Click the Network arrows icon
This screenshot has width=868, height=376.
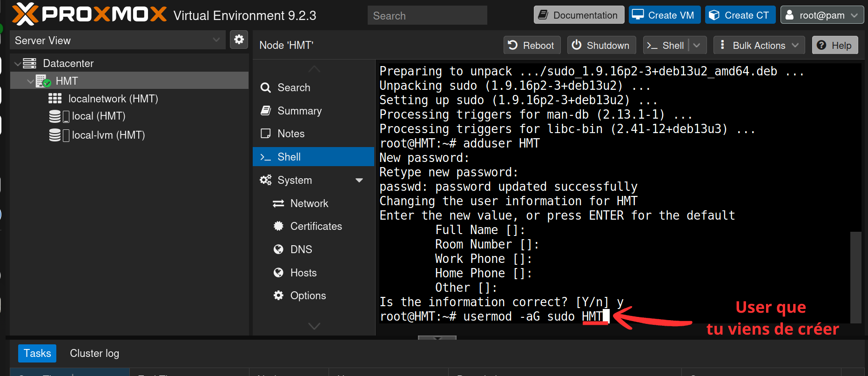click(278, 203)
